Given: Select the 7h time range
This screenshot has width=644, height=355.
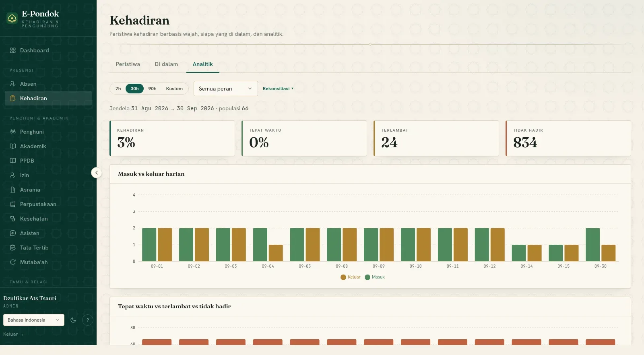Looking at the screenshot, I should tap(118, 89).
